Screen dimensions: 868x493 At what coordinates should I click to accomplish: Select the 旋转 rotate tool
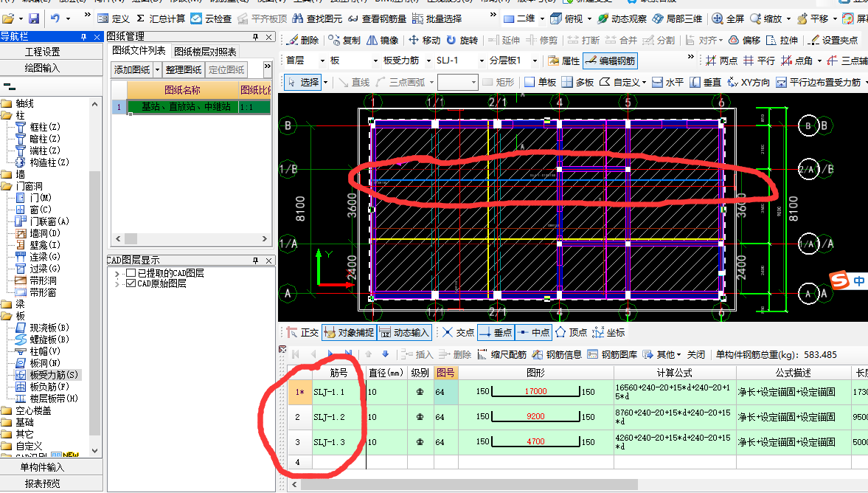pyautogui.click(x=462, y=40)
